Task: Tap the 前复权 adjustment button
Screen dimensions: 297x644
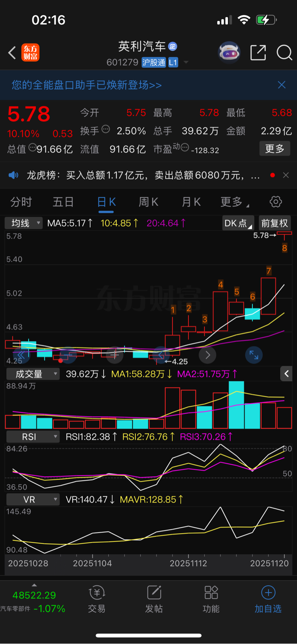Action: point(275,223)
